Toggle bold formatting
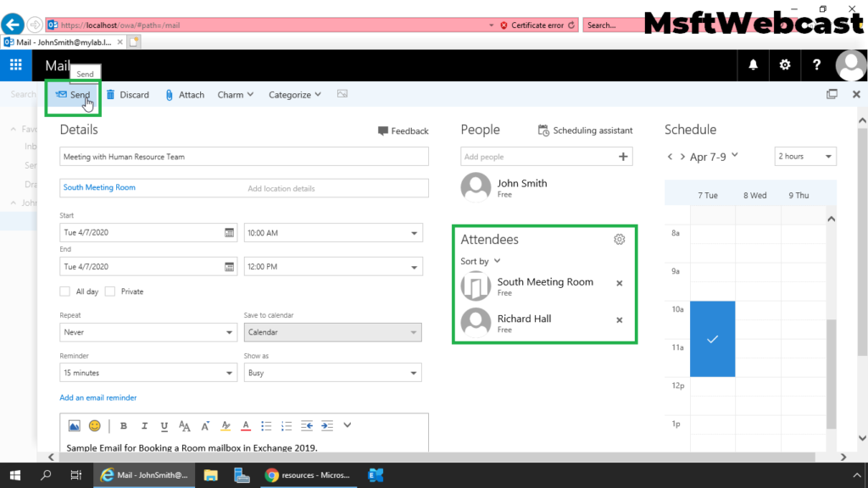This screenshot has height=488, width=868. [124, 425]
